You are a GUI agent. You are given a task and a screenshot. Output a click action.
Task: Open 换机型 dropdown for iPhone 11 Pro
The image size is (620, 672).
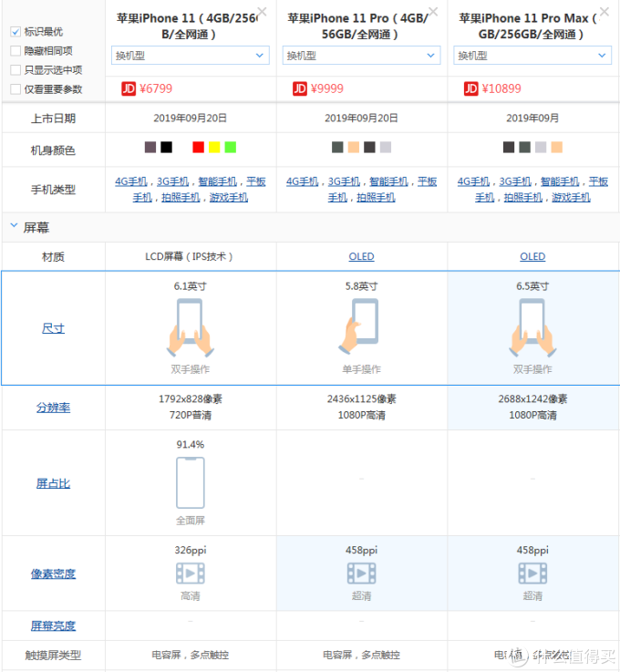coord(361,56)
